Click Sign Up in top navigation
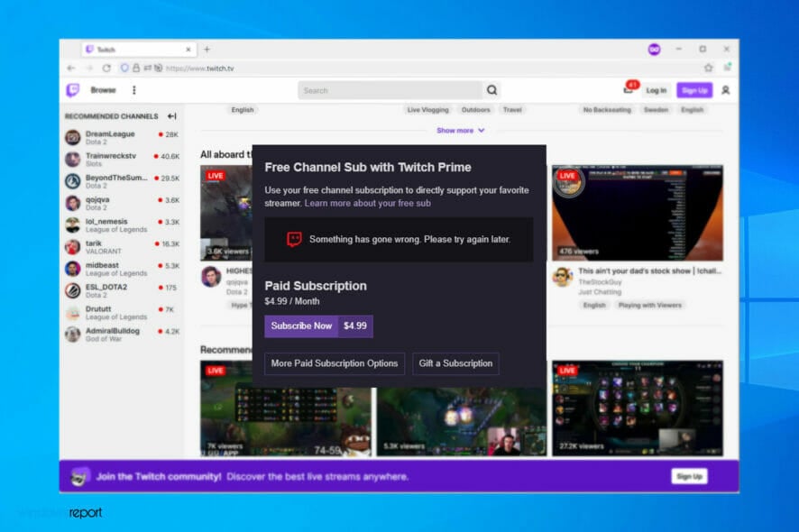The width and height of the screenshot is (799, 532). 694,90
